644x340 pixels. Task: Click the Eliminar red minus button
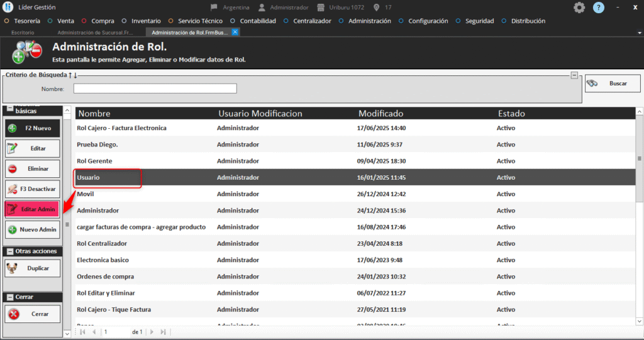33,168
